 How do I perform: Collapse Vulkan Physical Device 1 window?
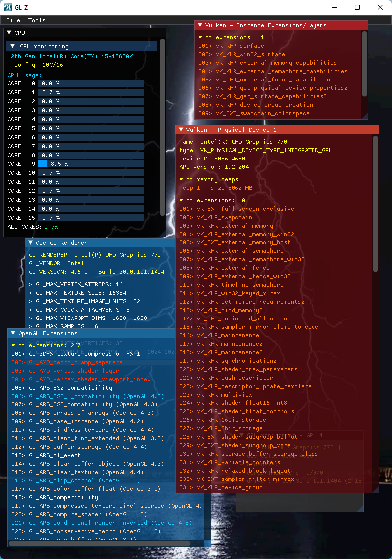pyautogui.click(x=181, y=129)
